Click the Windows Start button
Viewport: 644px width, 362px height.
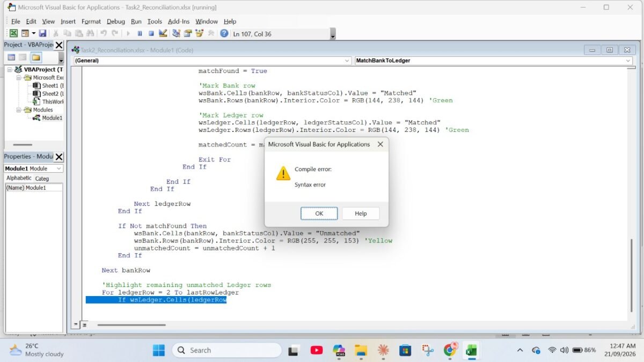159,350
